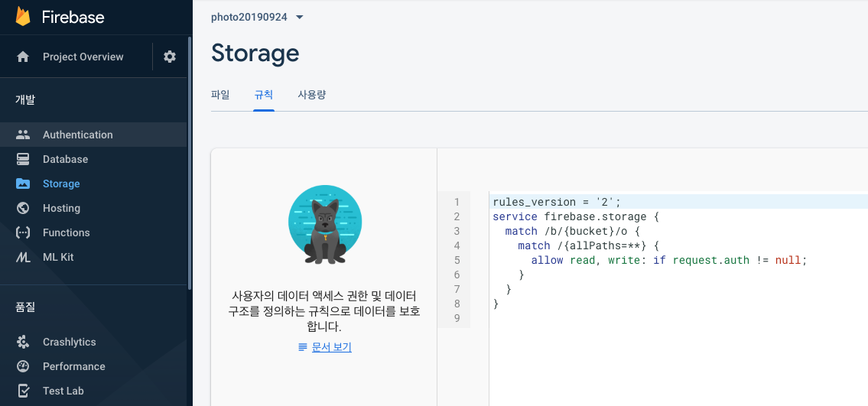Open the 사용량 tab
The height and width of the screenshot is (406, 868).
coord(312,95)
